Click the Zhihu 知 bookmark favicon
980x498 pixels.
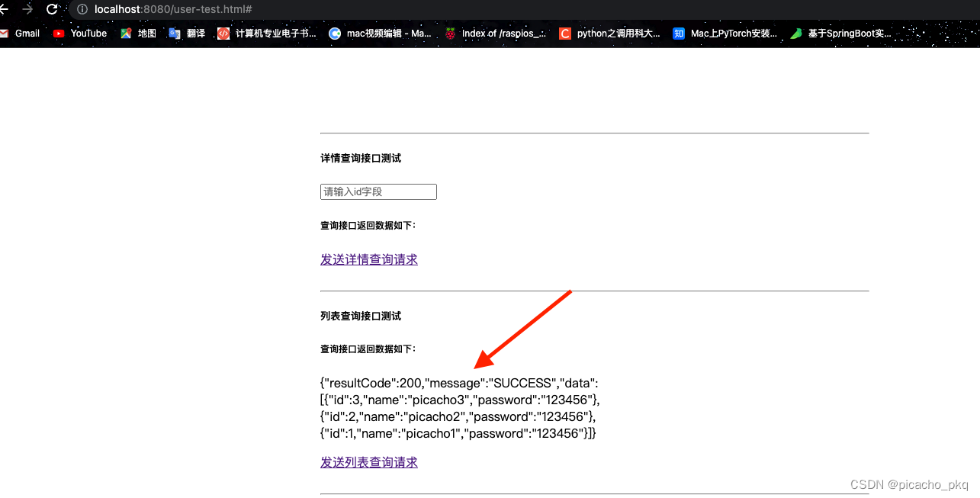(679, 34)
